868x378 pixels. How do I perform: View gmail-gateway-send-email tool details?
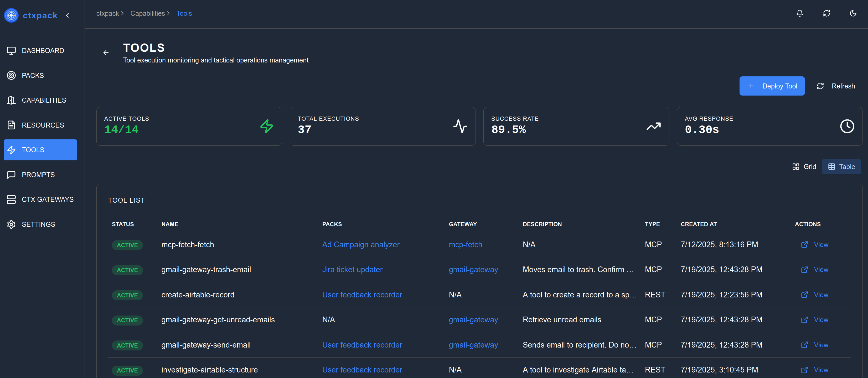click(814, 345)
